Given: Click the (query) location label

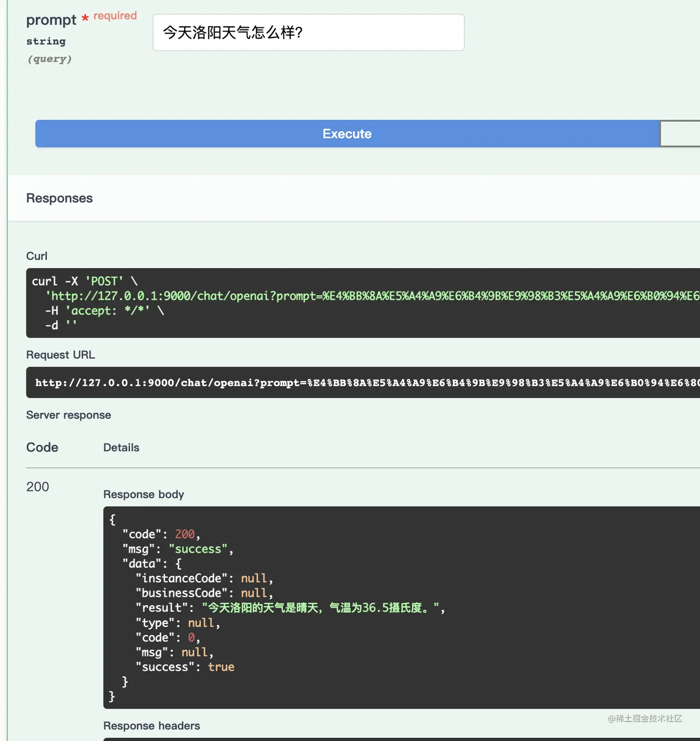Looking at the screenshot, I should (x=50, y=59).
